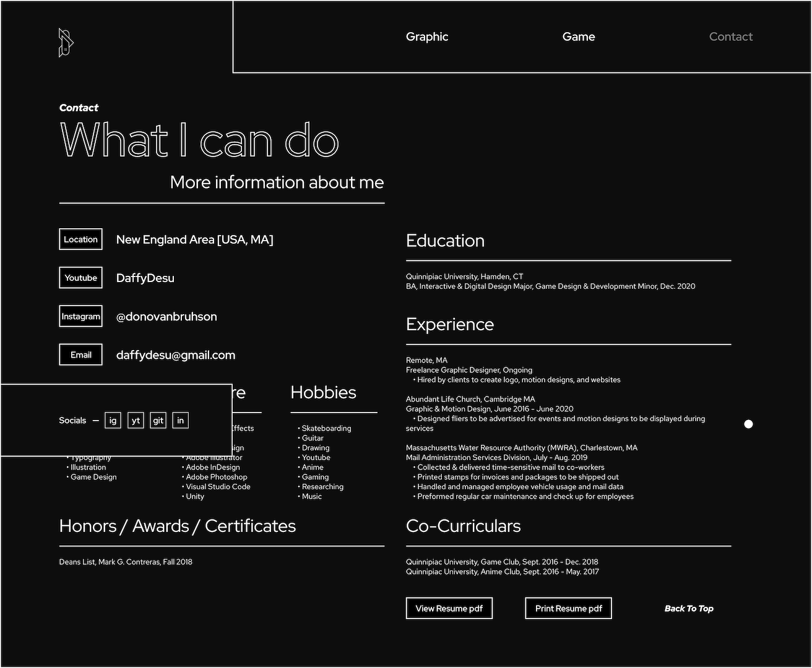812x668 pixels.
Task: Click the Print Resume pdf button
Action: point(568,608)
